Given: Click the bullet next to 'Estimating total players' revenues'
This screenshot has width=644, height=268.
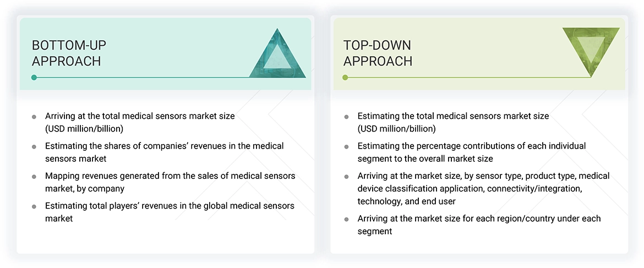Looking at the screenshot, I should pyautogui.click(x=34, y=206).
